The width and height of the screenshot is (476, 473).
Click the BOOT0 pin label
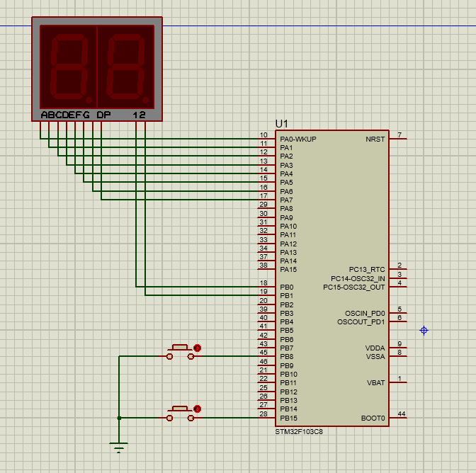tap(373, 418)
